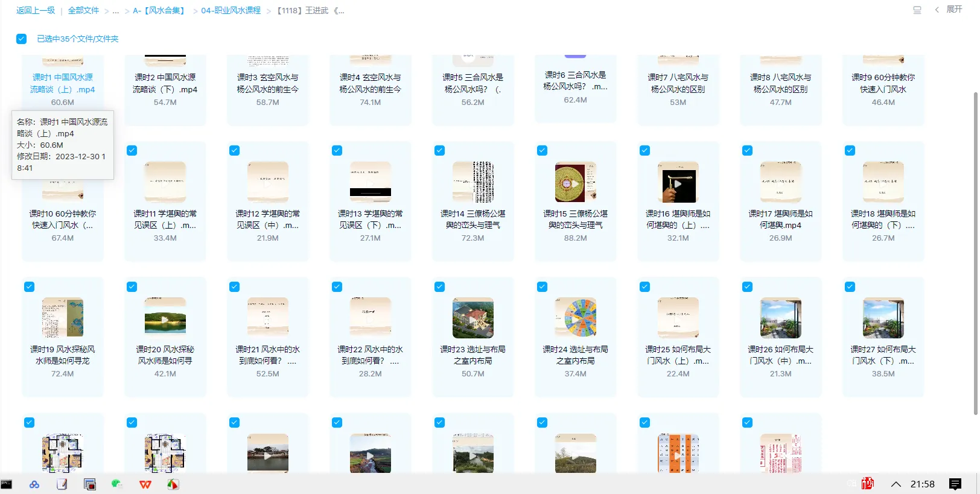Click file name 课时10 60分钟教你快速入门风水
Screen dimensions: 980x494
pos(63,220)
